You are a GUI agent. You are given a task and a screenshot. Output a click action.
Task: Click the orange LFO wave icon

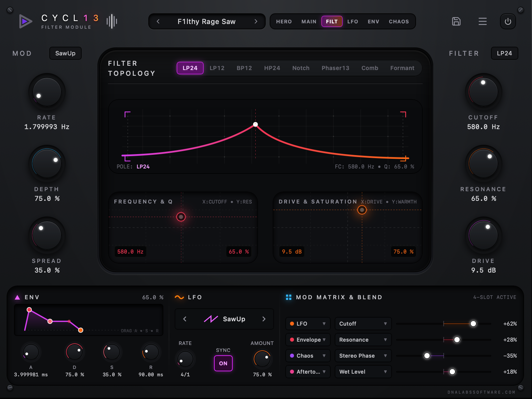coord(179,297)
